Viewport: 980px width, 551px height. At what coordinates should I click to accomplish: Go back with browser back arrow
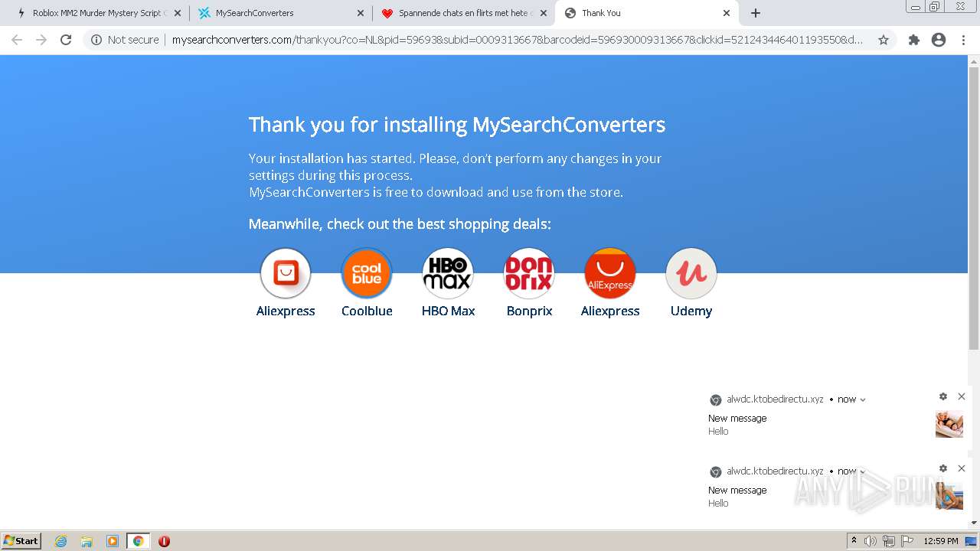coord(17,40)
